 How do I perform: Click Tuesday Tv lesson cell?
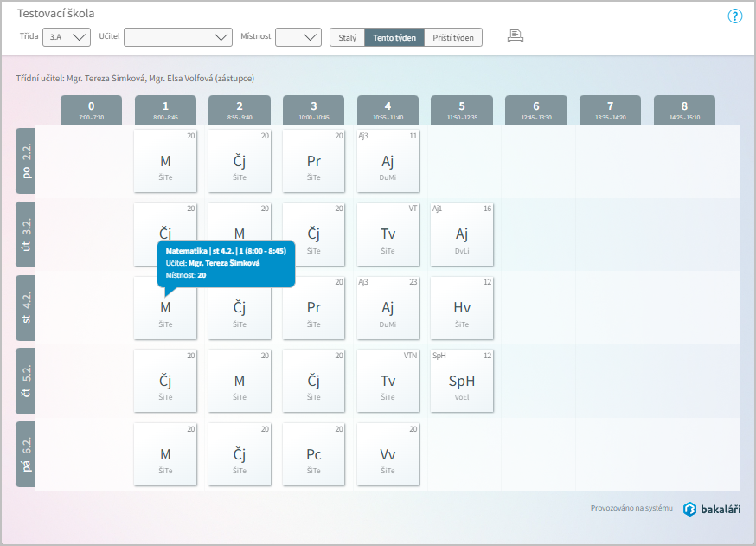(388, 234)
